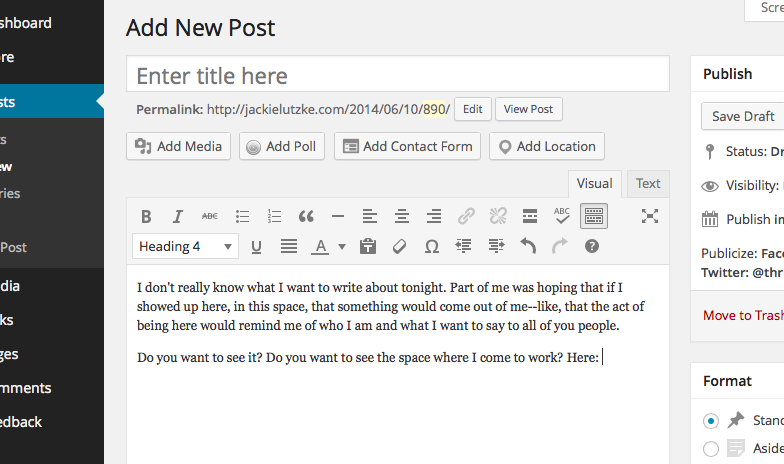Viewport: 784px width, 464px height.
Task: Click the insert link icon
Action: [466, 216]
